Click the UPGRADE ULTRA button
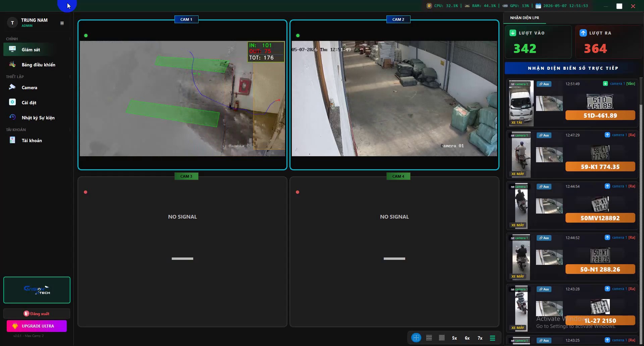The width and height of the screenshot is (644, 346). point(37,326)
